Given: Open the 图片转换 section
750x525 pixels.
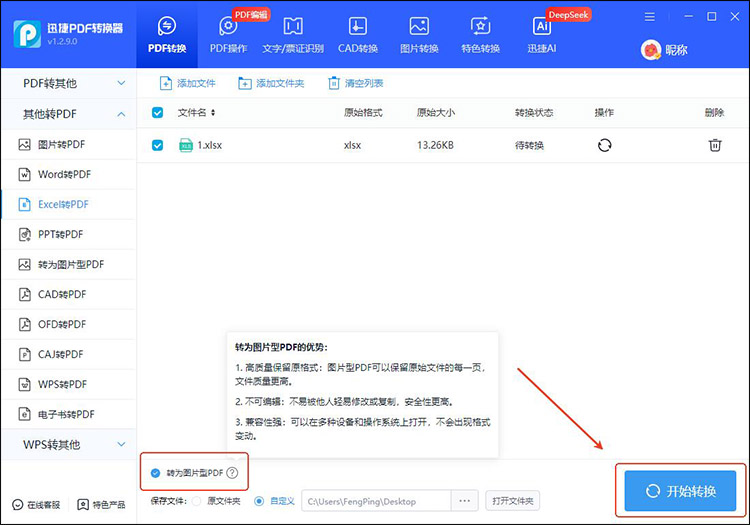Looking at the screenshot, I should (x=419, y=35).
